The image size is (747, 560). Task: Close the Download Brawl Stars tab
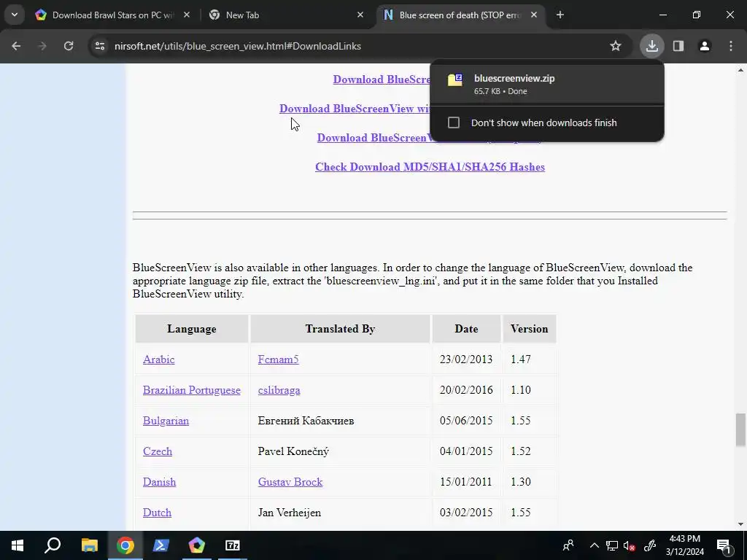[187, 15]
